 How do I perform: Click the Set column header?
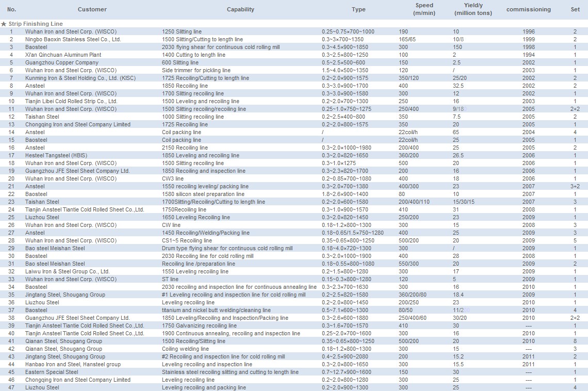[x=575, y=9]
